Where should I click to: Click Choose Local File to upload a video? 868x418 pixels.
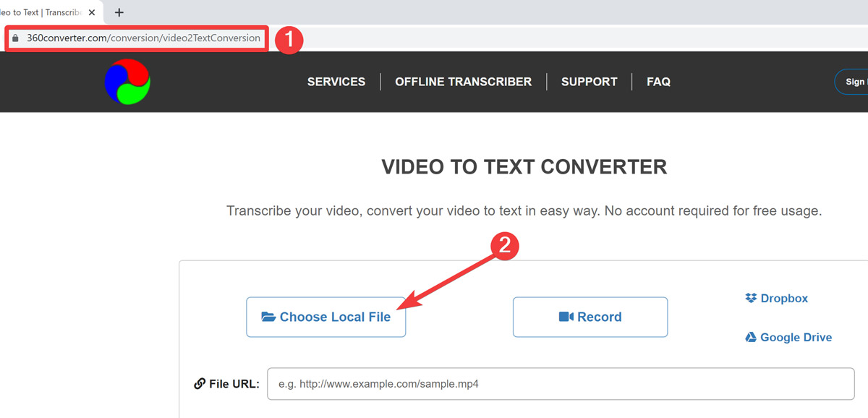(326, 317)
